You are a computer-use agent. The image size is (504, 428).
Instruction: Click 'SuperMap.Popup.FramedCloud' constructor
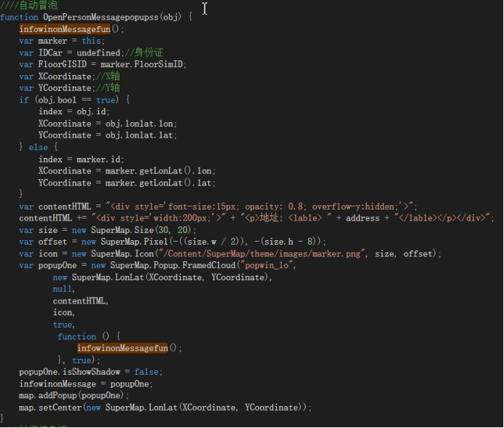pyautogui.click(x=173, y=266)
